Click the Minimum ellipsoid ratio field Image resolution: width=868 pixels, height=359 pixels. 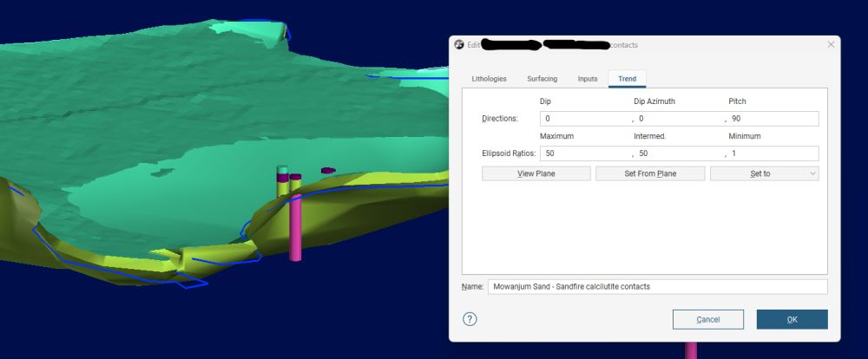[x=773, y=153]
